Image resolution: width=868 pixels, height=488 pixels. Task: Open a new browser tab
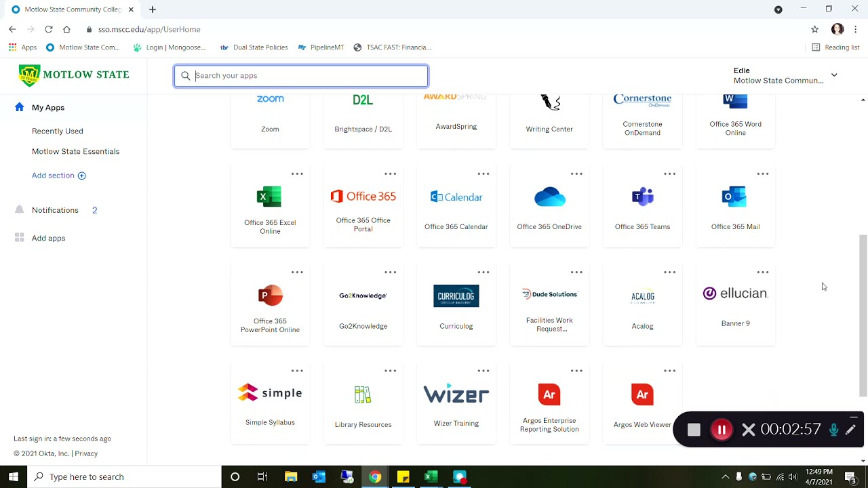coord(153,9)
